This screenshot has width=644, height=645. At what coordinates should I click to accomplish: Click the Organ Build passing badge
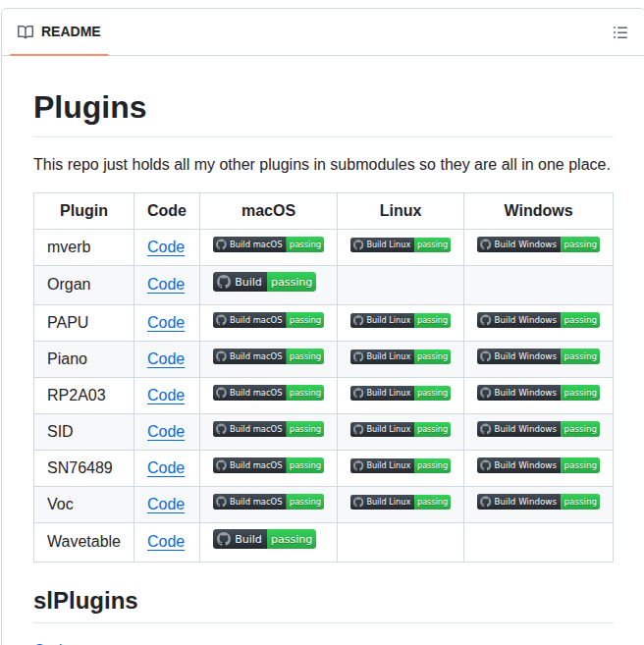pyautogui.click(x=264, y=282)
